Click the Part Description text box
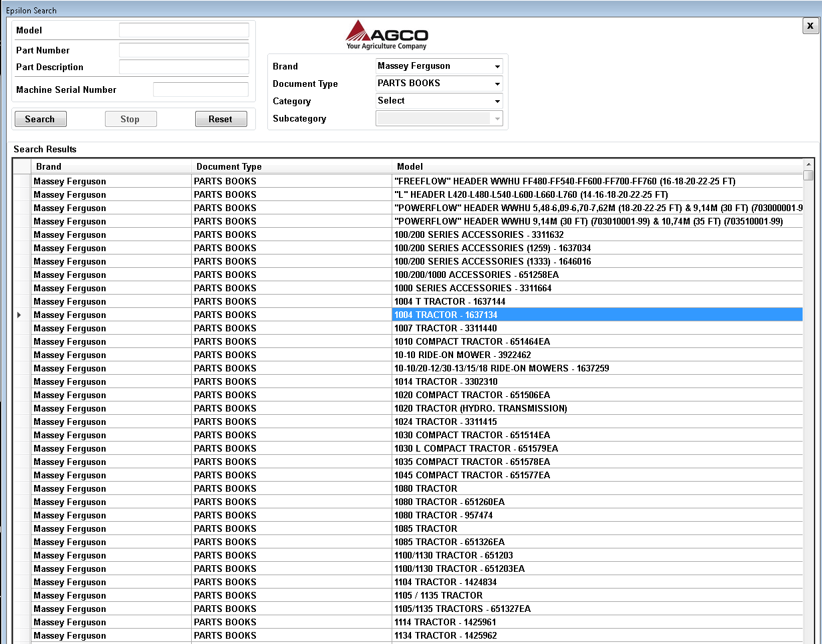The height and width of the screenshot is (644, 822). [x=184, y=67]
